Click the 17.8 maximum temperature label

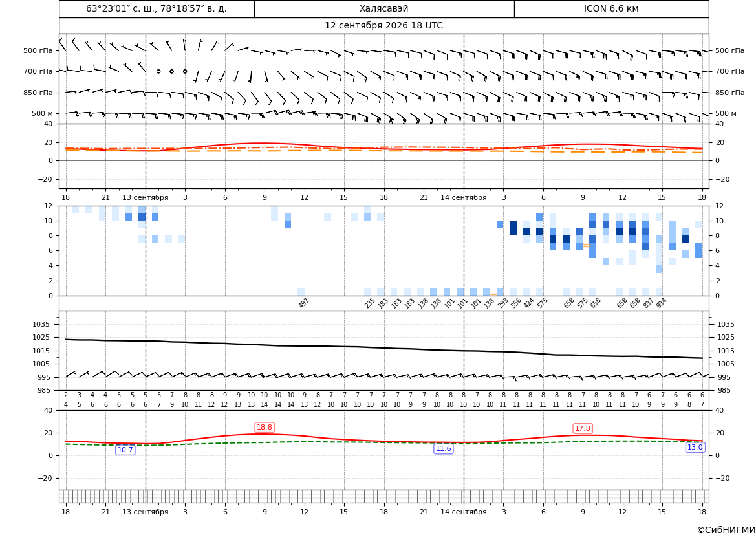[x=583, y=428]
